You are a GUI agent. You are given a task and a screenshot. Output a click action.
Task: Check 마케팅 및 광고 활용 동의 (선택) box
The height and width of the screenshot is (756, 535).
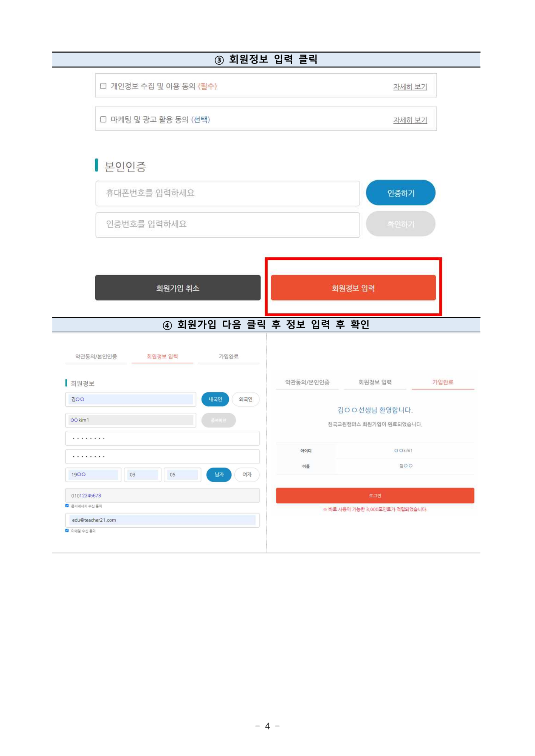[103, 119]
